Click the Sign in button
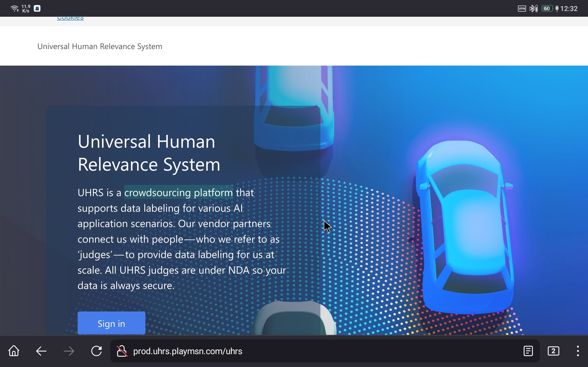Image resolution: width=588 pixels, height=367 pixels. coord(111,323)
